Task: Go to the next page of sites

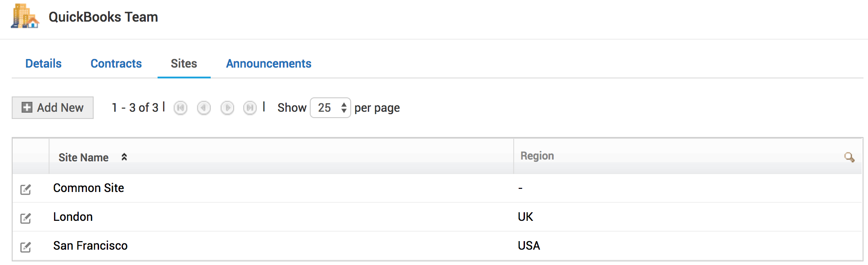Action: point(227,108)
